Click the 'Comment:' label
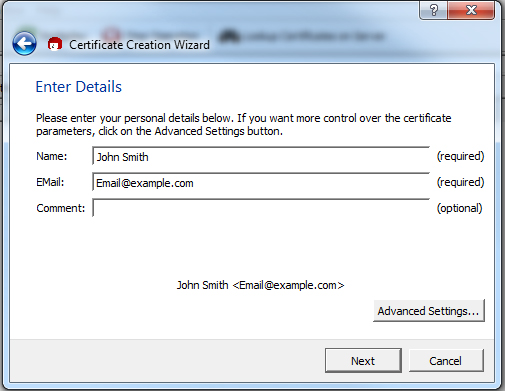 pyautogui.click(x=61, y=208)
